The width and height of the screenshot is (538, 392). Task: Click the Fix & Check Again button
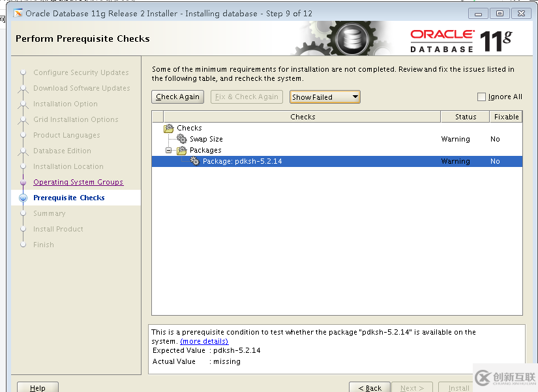tap(247, 97)
